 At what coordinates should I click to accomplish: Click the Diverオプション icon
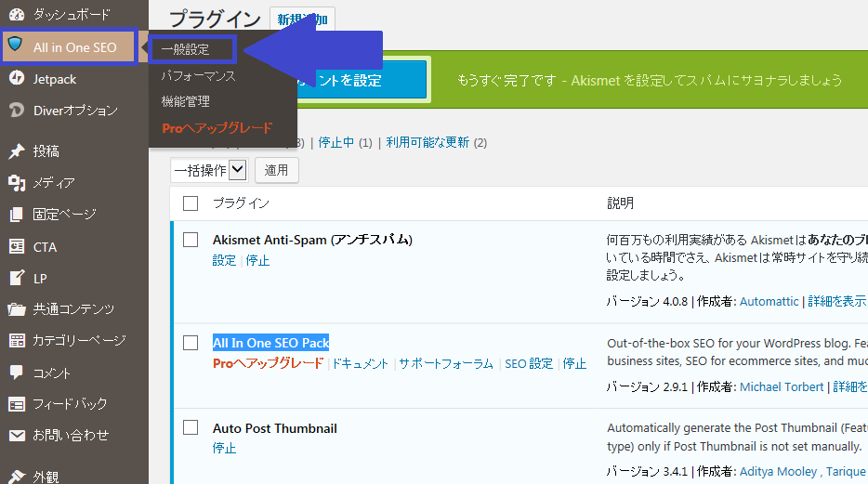tap(16, 111)
